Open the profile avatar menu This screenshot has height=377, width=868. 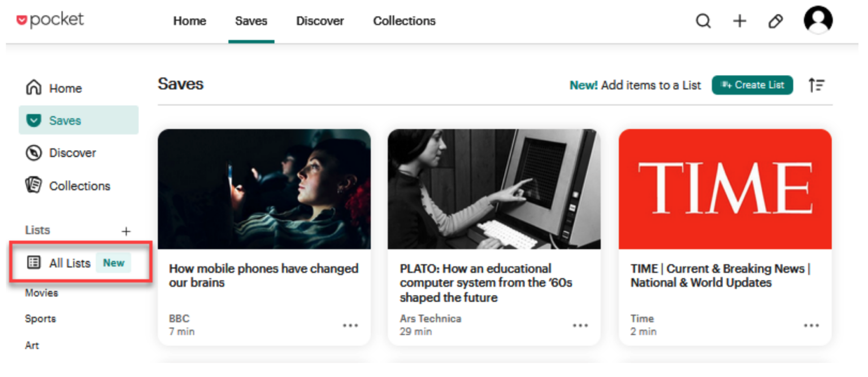point(818,20)
